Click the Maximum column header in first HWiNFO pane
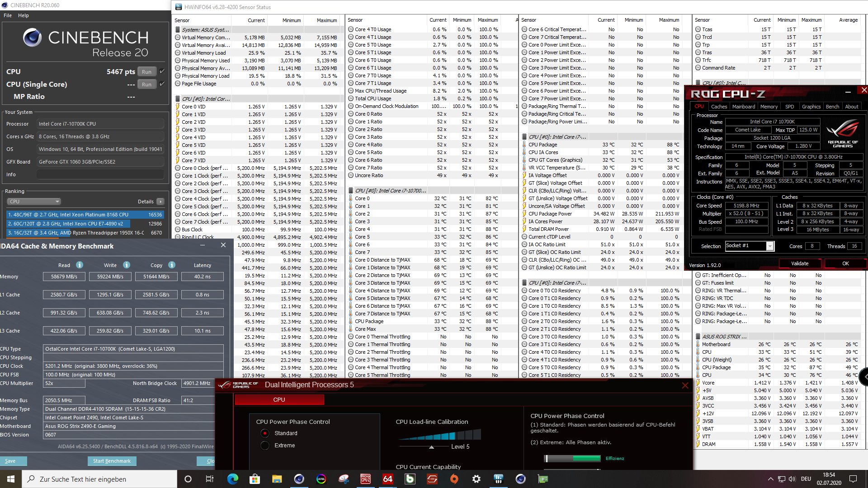This screenshot has height=488, width=868. [326, 20]
